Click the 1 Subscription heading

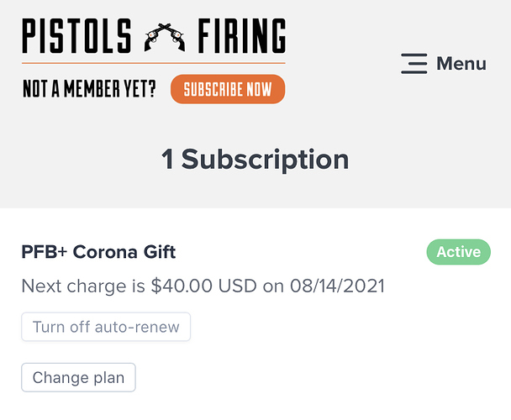pos(255,160)
